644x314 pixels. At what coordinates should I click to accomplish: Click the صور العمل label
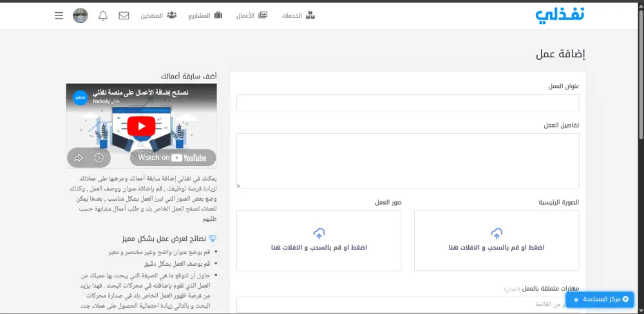388,203
